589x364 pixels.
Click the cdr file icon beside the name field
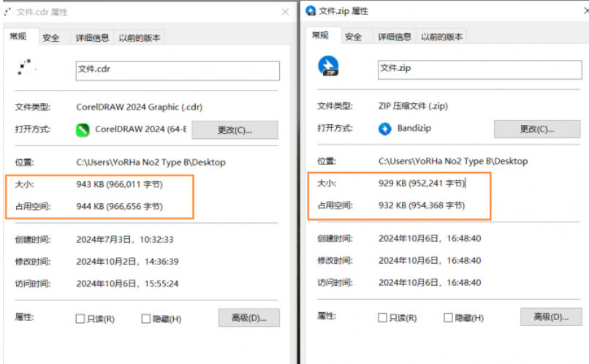point(26,67)
